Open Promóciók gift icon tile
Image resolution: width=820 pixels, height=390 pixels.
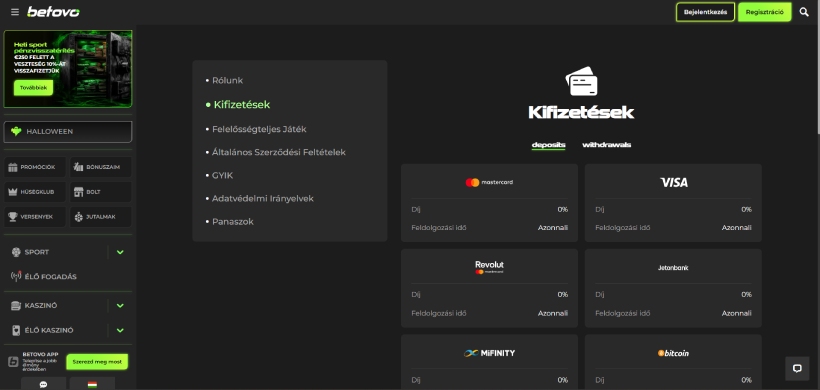(35, 167)
